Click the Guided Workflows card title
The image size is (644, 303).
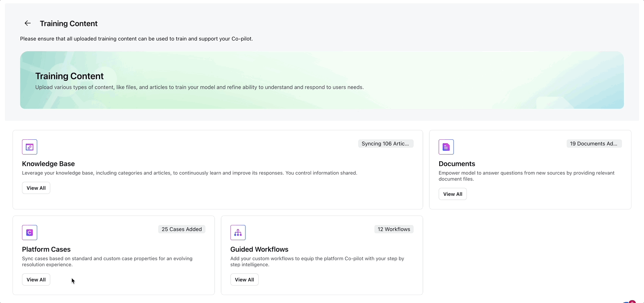pyautogui.click(x=259, y=249)
